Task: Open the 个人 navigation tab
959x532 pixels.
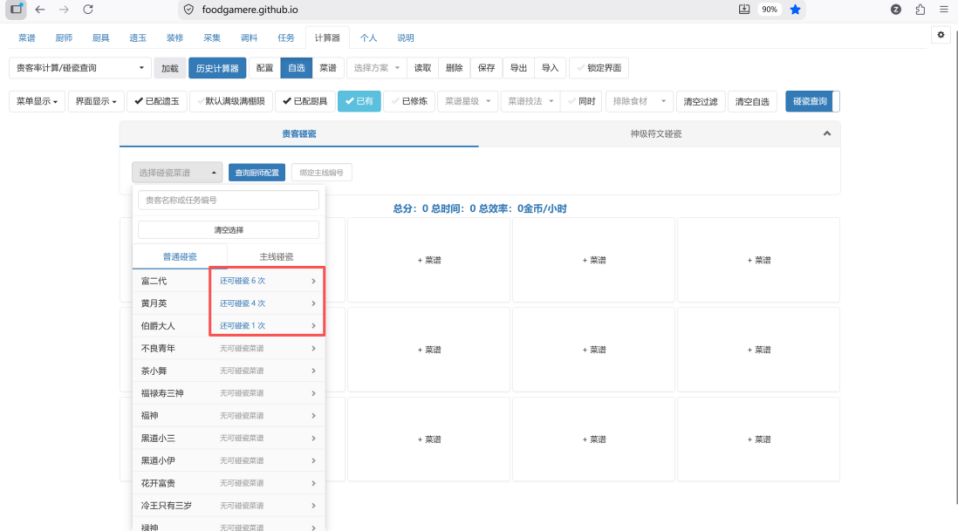Action: pos(369,38)
